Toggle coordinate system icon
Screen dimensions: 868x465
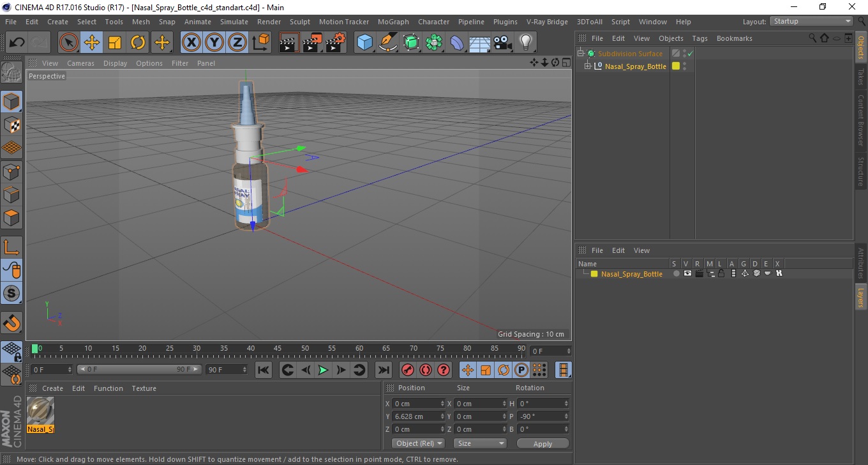261,43
